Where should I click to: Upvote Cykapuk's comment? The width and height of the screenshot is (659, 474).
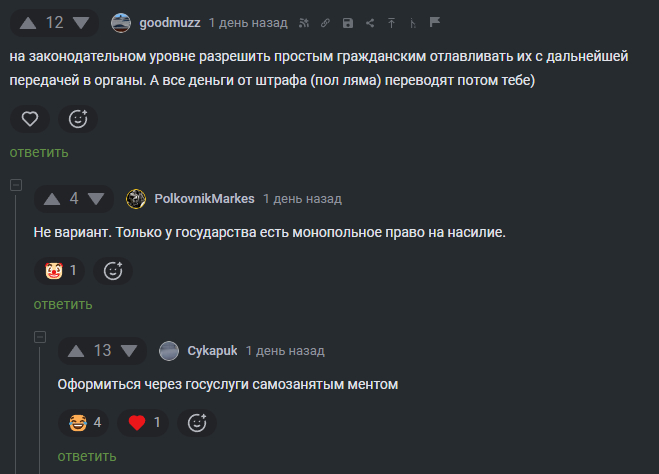pos(76,351)
